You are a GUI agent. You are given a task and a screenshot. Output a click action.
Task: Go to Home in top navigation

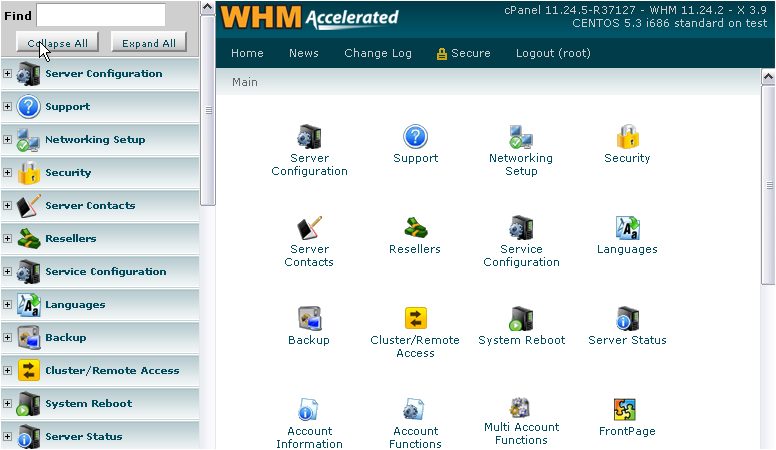coord(247,53)
